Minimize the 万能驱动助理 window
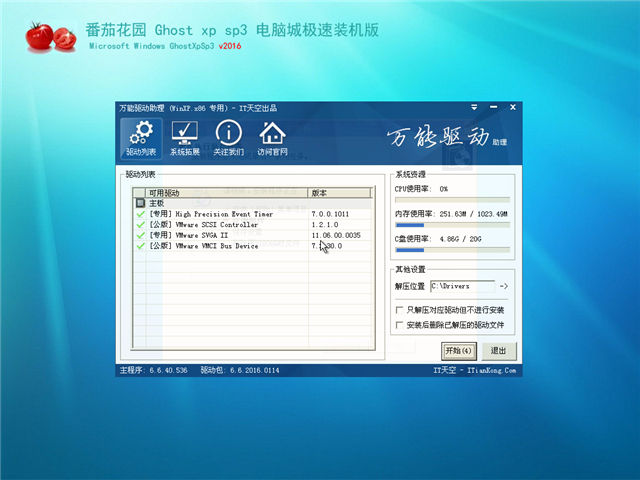Viewport: 640px width, 480px height. coord(493,107)
